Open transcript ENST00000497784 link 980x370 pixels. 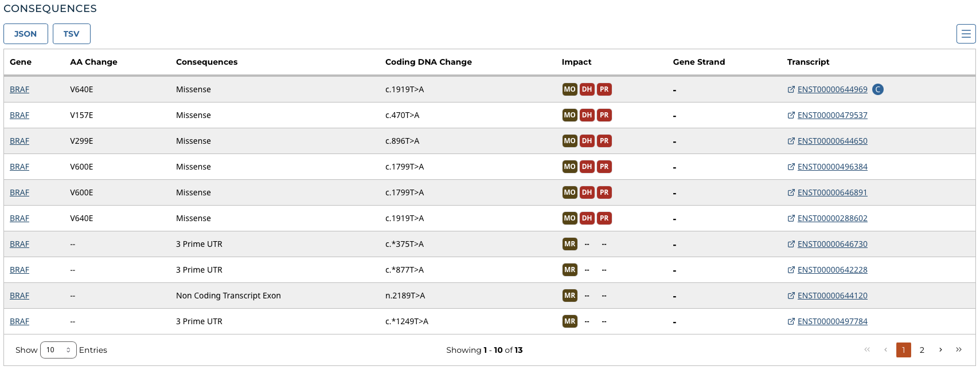832,321
